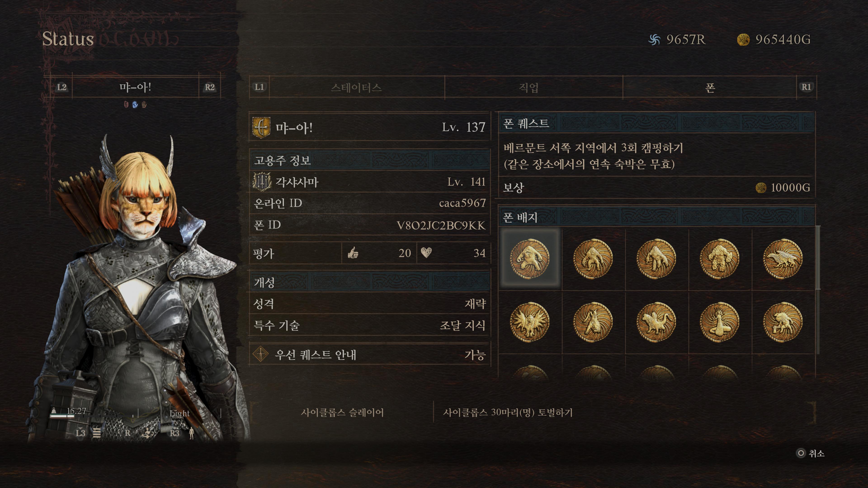This screenshot has height=488, width=868.
Task: Toggle 우선 퀘스트 안내 setting
Action: pyautogui.click(x=370, y=355)
